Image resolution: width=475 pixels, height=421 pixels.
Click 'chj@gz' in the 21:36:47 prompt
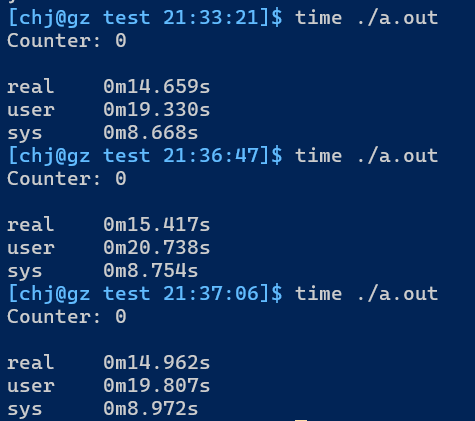(55, 156)
